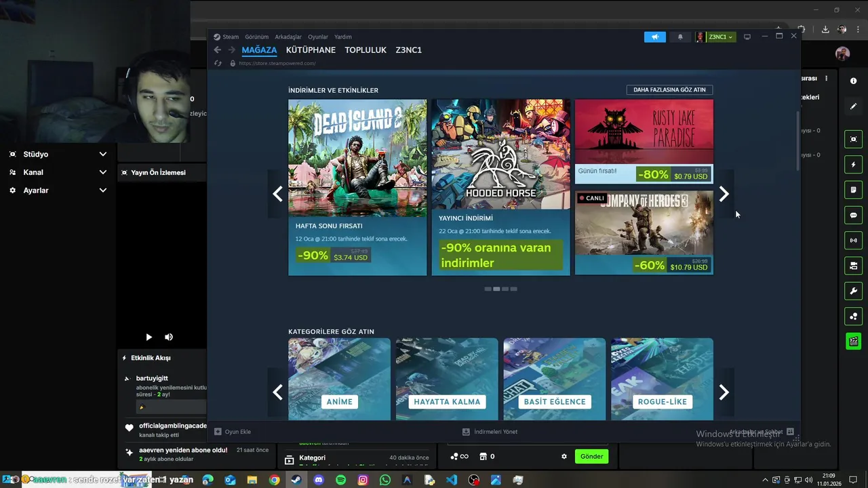Go forward with Steam forward arrow
This screenshot has width=868, height=488.
click(x=231, y=49)
